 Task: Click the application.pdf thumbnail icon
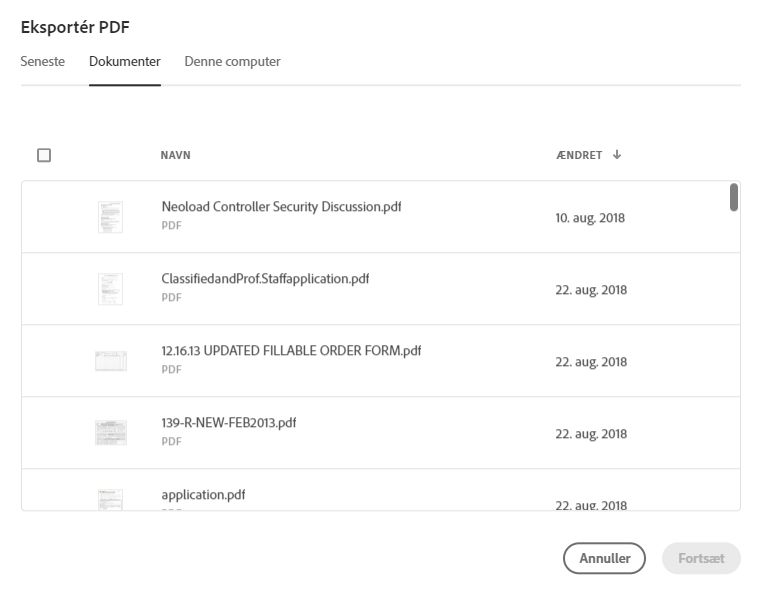click(x=110, y=500)
